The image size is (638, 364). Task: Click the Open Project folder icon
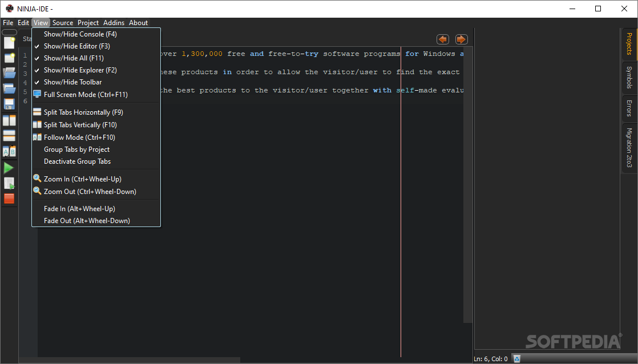[x=9, y=88]
